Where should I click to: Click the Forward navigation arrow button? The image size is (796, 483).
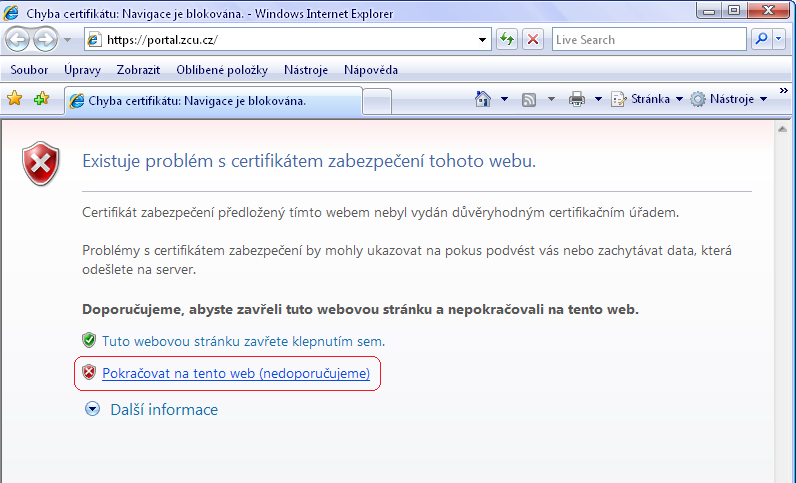tap(46, 39)
